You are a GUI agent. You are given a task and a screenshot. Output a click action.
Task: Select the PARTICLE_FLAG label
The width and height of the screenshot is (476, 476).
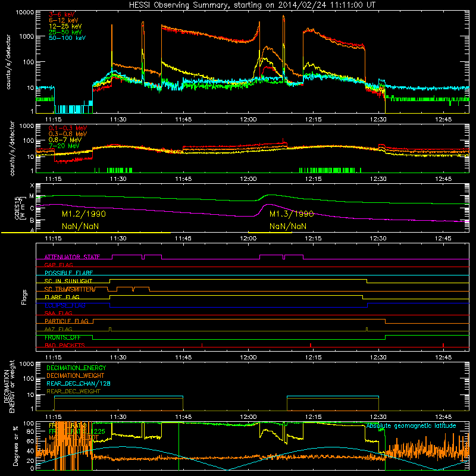(x=67, y=321)
